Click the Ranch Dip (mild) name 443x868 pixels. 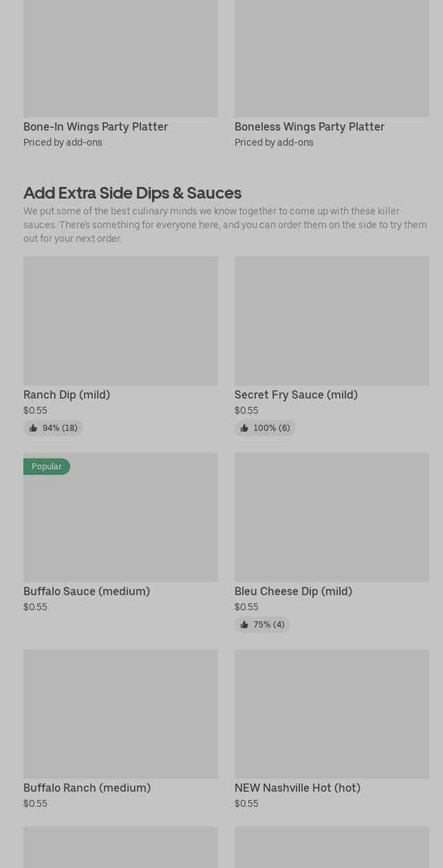tap(67, 394)
